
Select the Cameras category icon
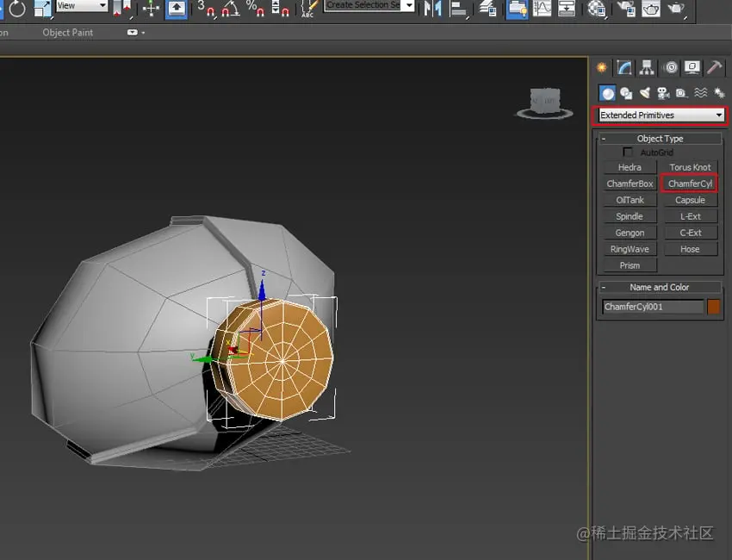click(663, 93)
